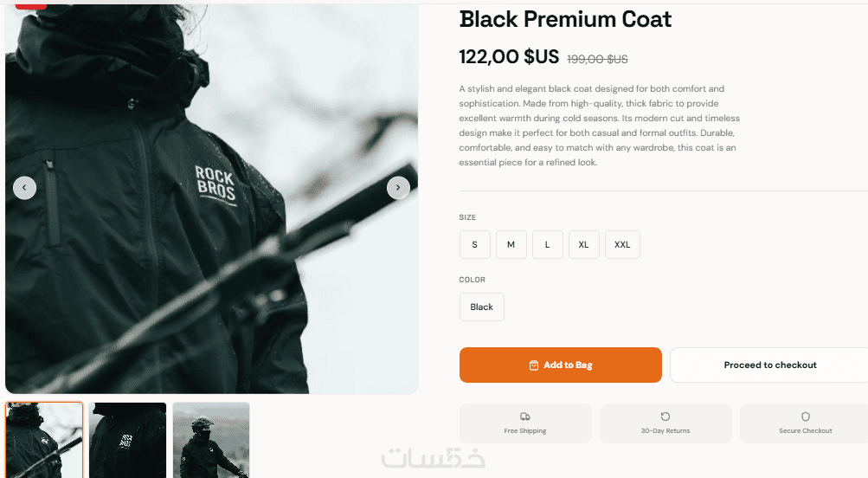The image size is (868, 478).
Task: Choose the Black color option
Action: (x=482, y=307)
